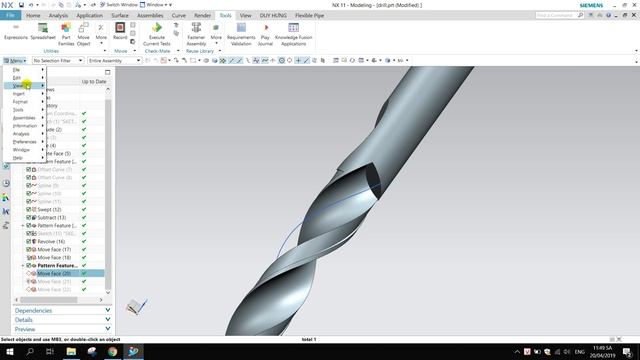This screenshot has width=640, height=360.
Task: Toggle checkbox of Spline (10)
Action: pyautogui.click(x=29, y=193)
